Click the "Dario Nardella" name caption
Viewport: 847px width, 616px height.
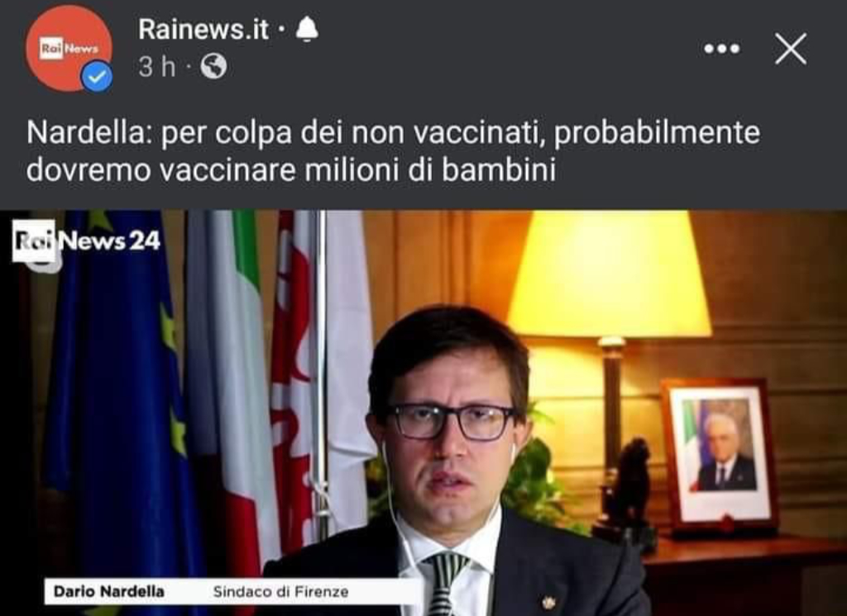108,591
